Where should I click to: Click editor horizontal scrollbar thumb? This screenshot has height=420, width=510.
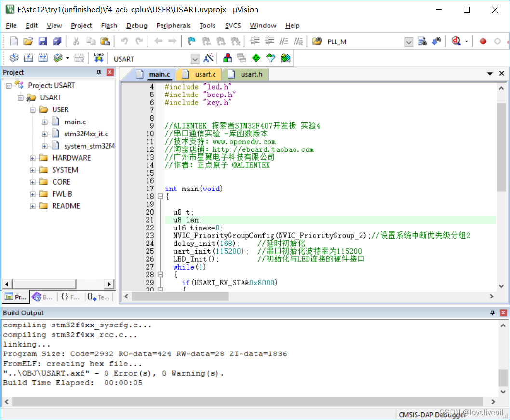180,296
